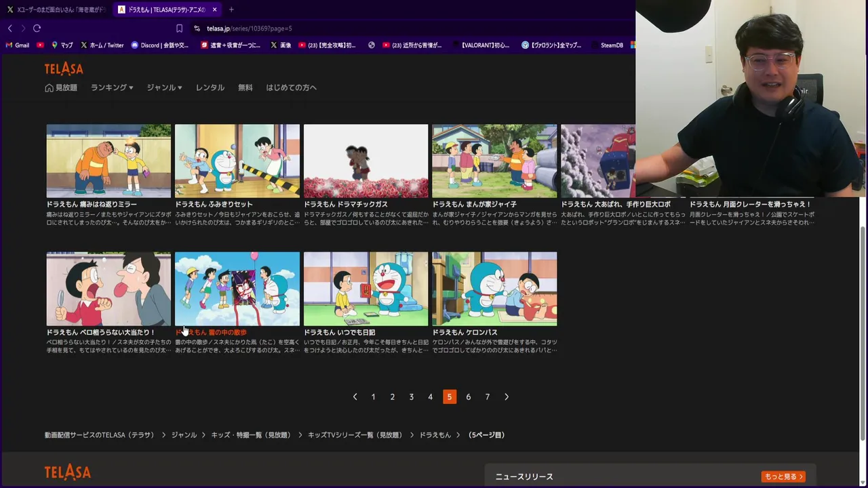This screenshot has width=868, height=488.
Task: Click the title ドラえもん いつでも日記
Action: [339, 332]
